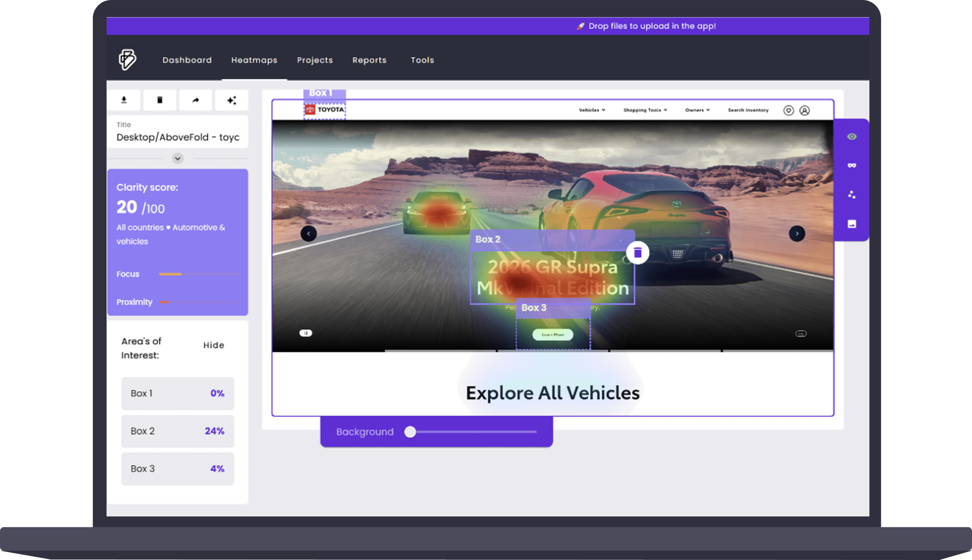Expand the chevron below the title
972x560 pixels.
178,158
